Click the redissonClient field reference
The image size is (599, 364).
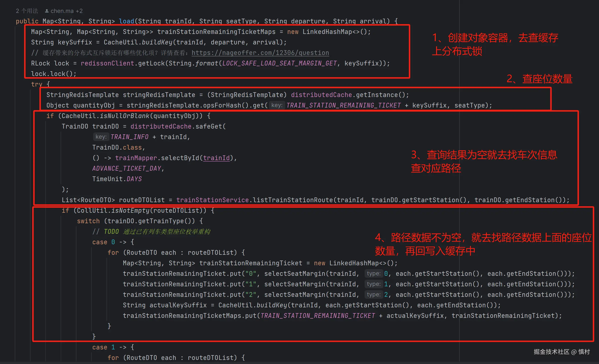(x=107, y=63)
